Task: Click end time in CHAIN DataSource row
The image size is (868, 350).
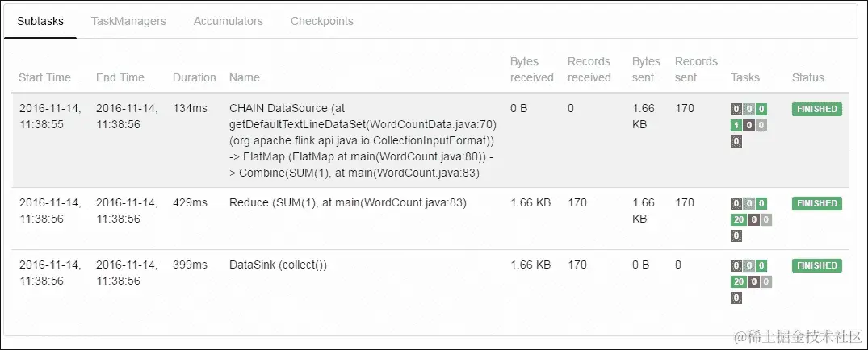Action: (x=127, y=117)
